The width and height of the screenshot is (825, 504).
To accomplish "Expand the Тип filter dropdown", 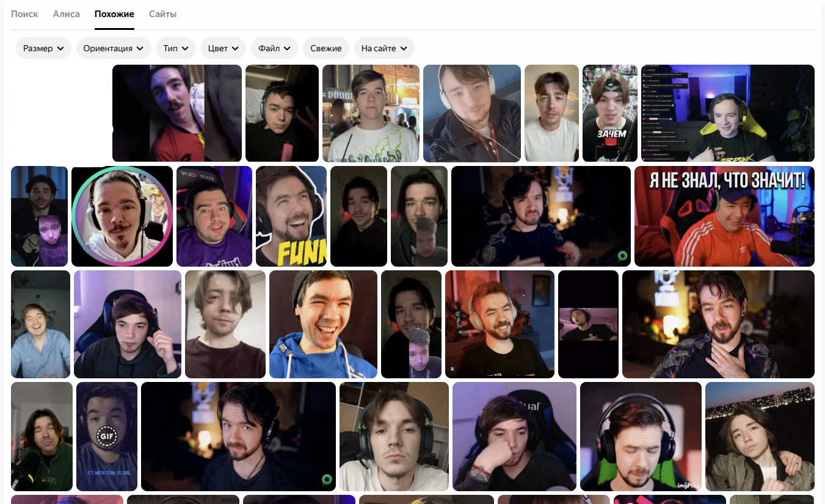I will (176, 48).
